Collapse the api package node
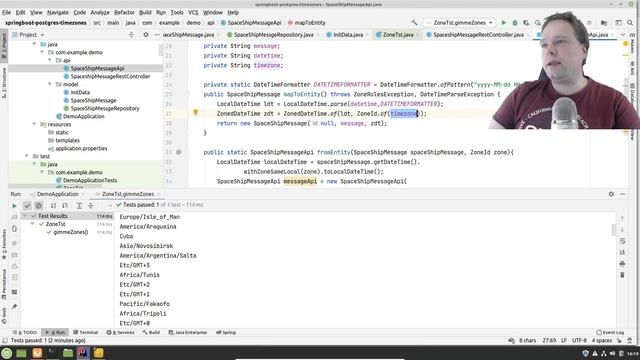 (50, 60)
